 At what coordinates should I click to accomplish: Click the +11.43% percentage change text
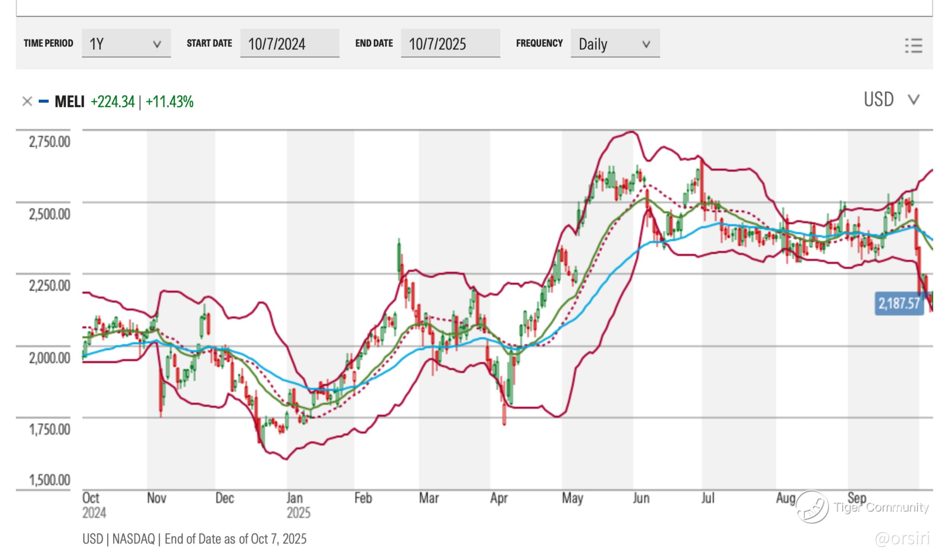[169, 102]
